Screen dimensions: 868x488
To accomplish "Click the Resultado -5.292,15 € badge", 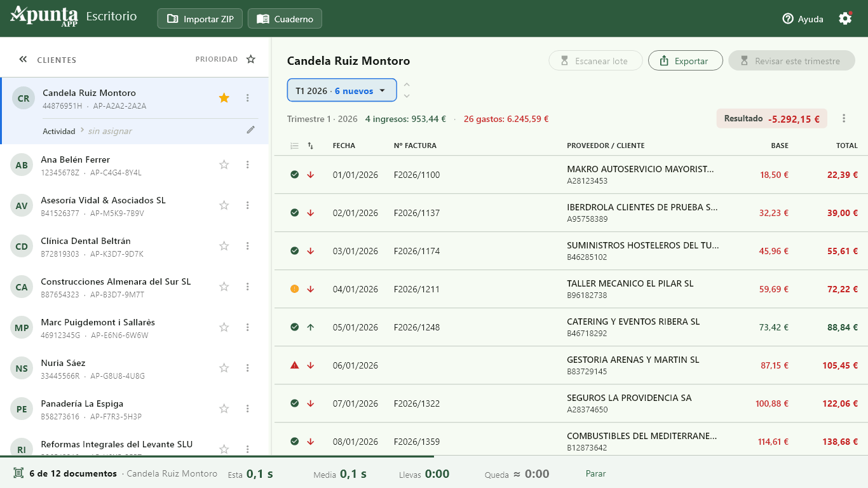I will (x=771, y=118).
